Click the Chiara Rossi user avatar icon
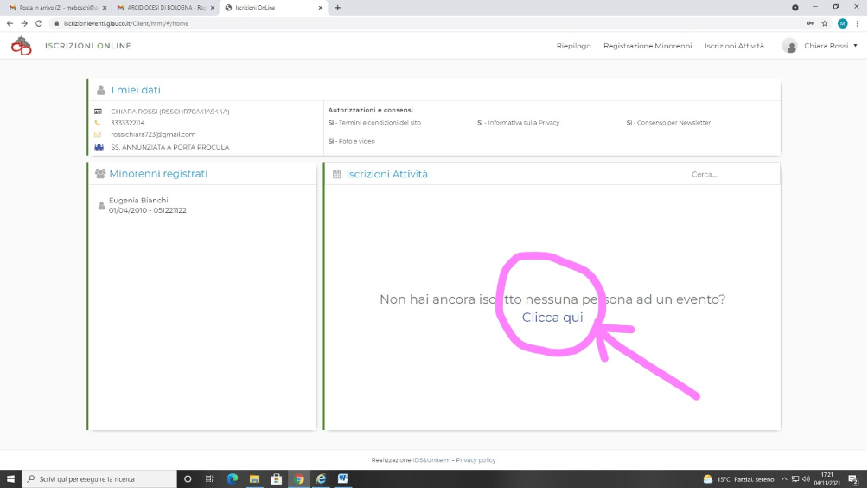This screenshot has width=868, height=488. coord(789,46)
